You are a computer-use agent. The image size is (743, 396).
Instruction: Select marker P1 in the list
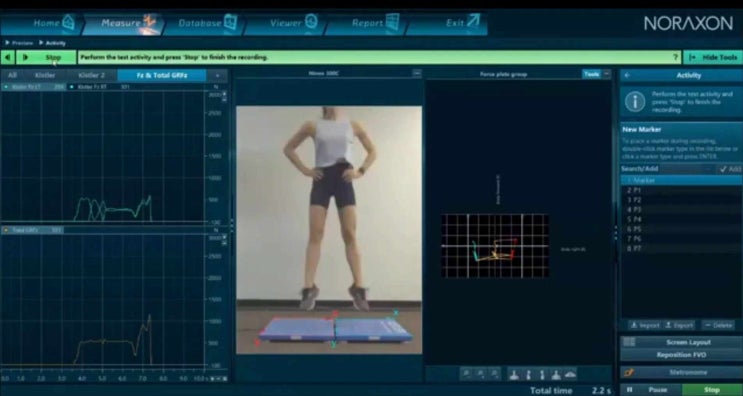[x=681, y=190]
